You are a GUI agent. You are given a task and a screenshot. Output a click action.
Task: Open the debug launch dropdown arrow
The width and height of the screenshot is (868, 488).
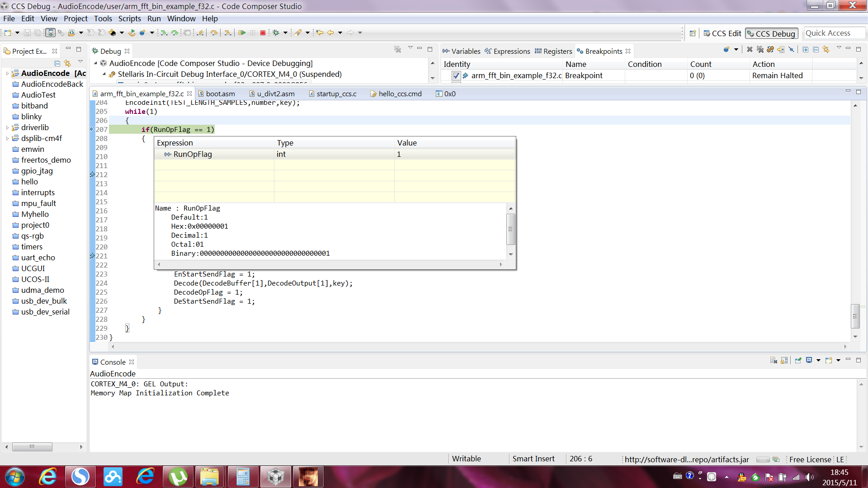click(x=285, y=33)
